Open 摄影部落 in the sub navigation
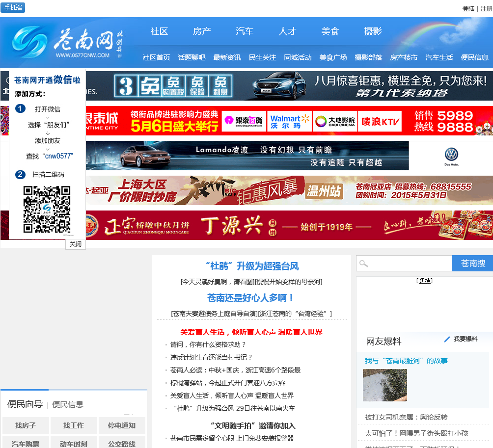The width and height of the screenshot is (493, 448). [368, 57]
